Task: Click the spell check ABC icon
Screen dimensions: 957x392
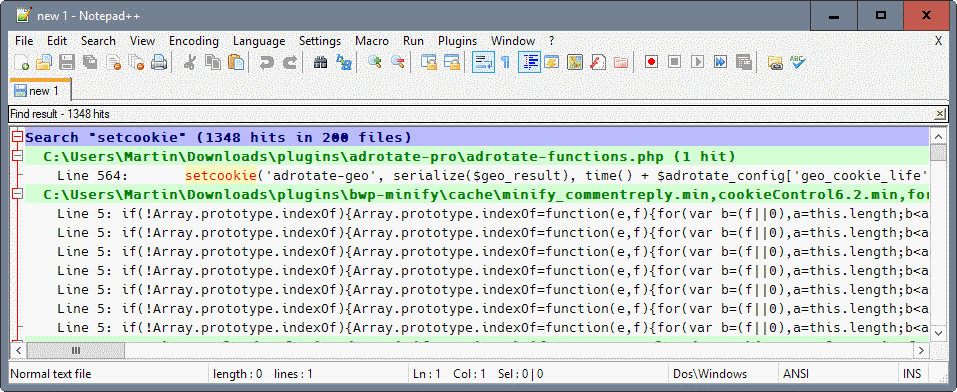Action: coord(798,62)
